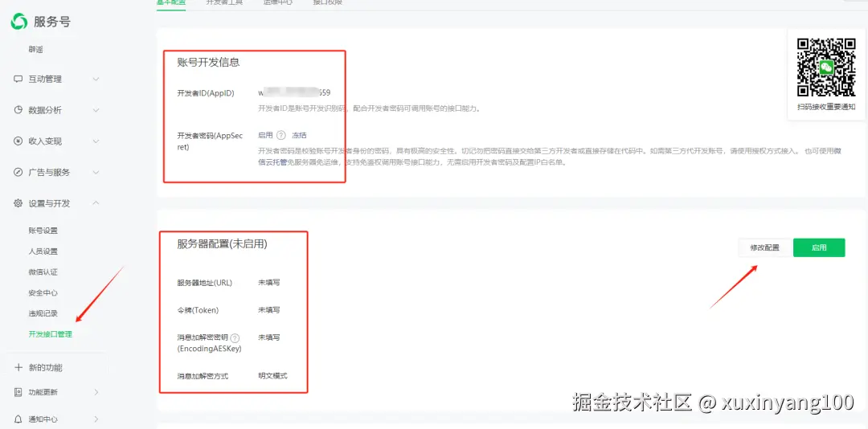This screenshot has height=429, width=868.
Task: Expand the 数据分析 menu chevron
Action: (96, 110)
